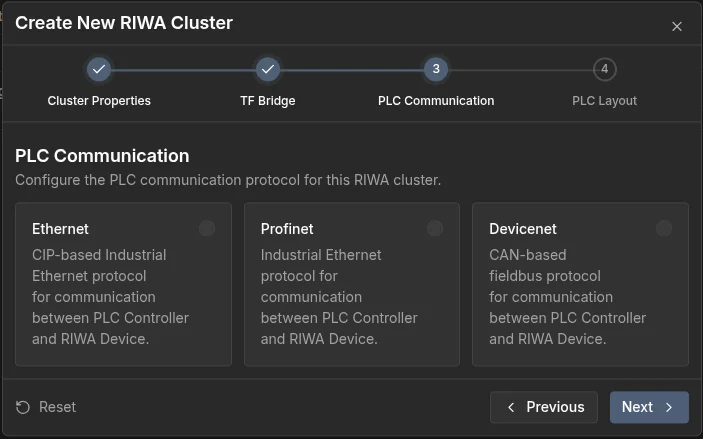Click the Devicenet card title
The image size is (703, 439).
523,229
